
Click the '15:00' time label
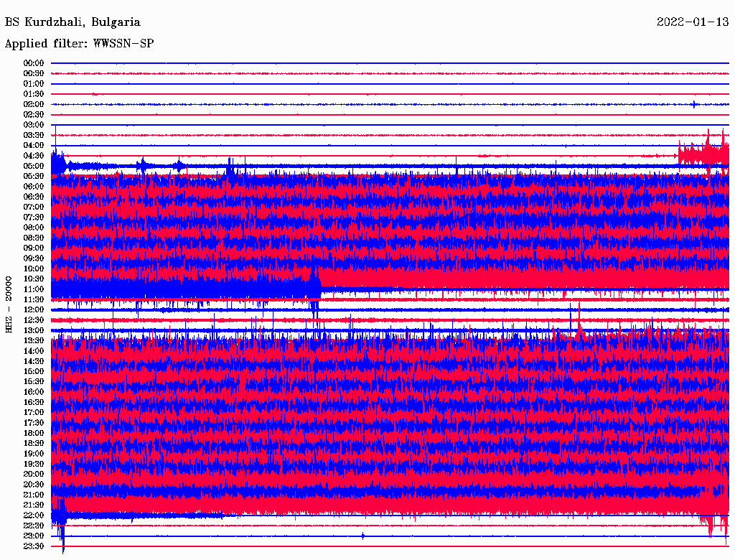33,371
